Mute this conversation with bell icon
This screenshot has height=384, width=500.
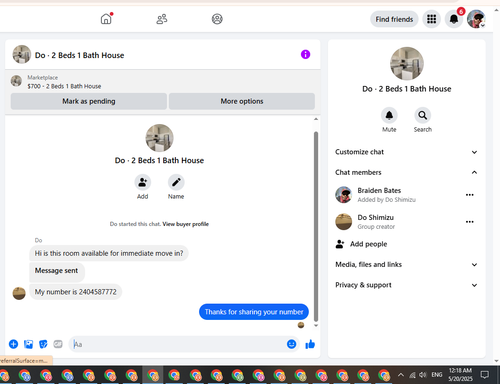click(389, 115)
